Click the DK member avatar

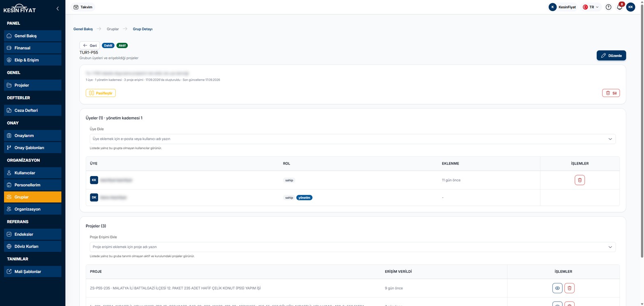point(94,197)
